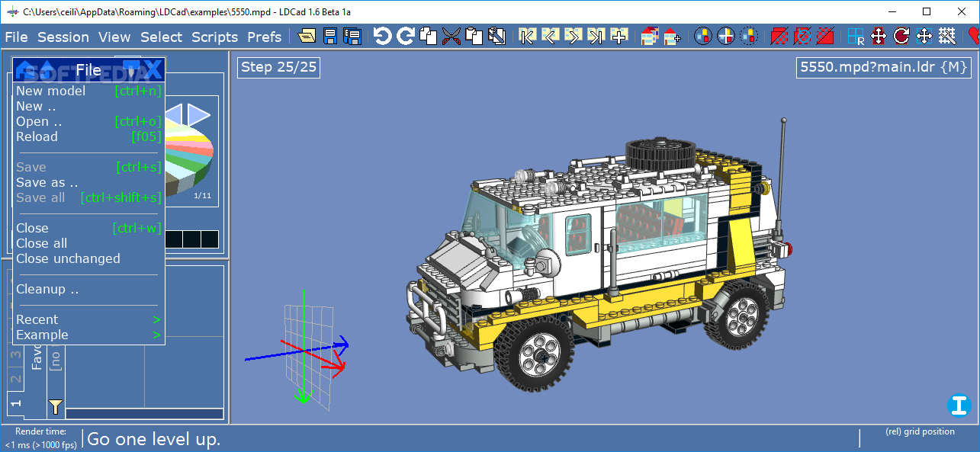Choose Cleanup .. entry

(88, 289)
